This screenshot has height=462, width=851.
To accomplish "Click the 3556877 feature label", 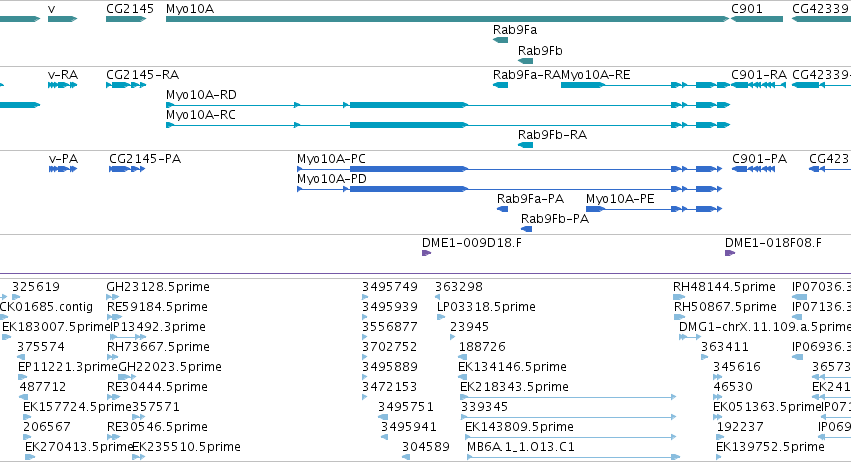I will click(x=390, y=327).
